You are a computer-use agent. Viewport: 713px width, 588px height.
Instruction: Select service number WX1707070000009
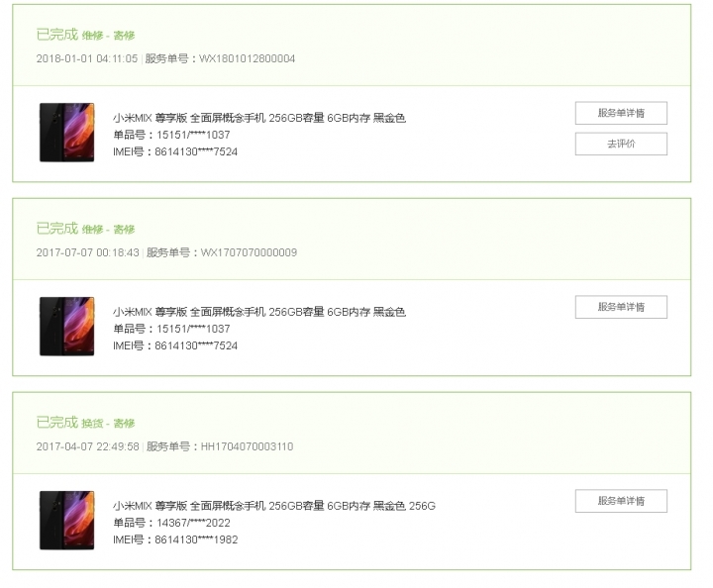[x=249, y=252]
